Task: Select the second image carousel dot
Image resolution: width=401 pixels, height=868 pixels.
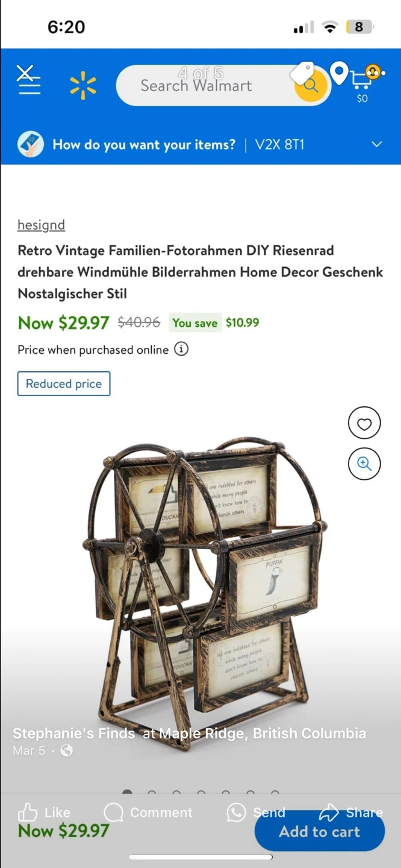Action: click(x=152, y=793)
